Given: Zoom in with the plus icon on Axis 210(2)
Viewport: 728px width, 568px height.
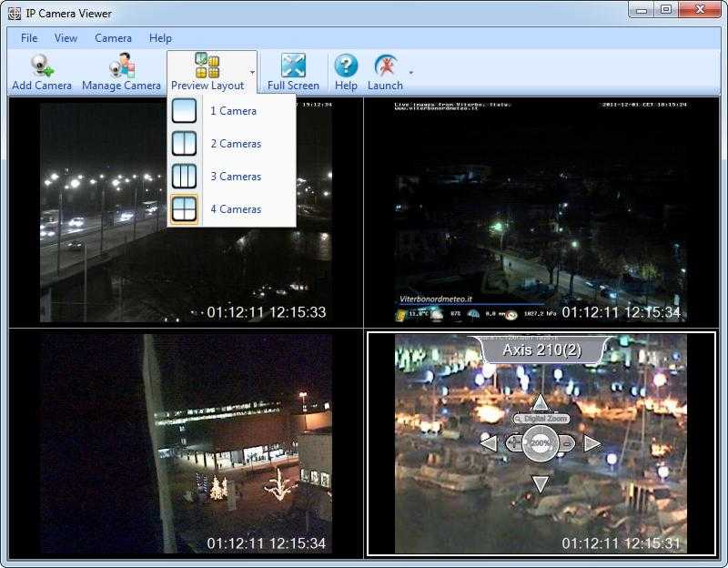Looking at the screenshot, I should click(x=513, y=443).
